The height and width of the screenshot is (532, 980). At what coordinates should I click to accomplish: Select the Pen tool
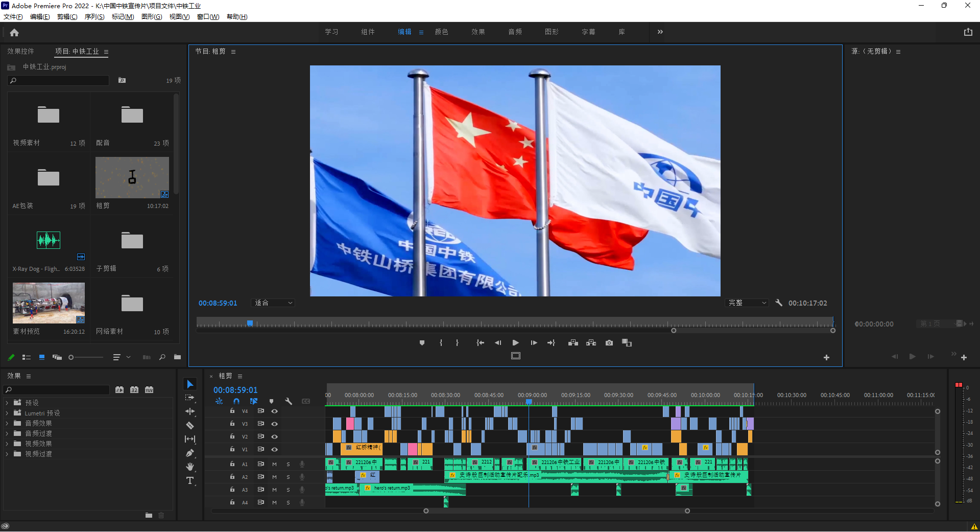coord(190,453)
